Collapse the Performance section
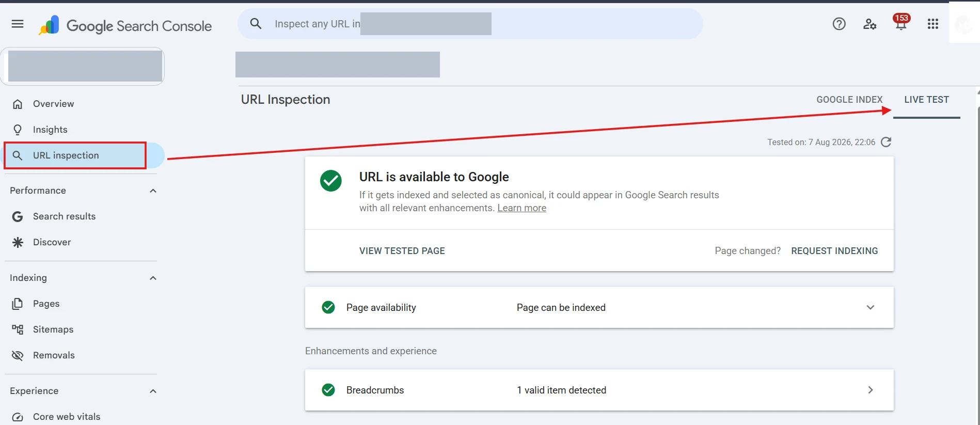The height and width of the screenshot is (425, 980). [x=153, y=191]
